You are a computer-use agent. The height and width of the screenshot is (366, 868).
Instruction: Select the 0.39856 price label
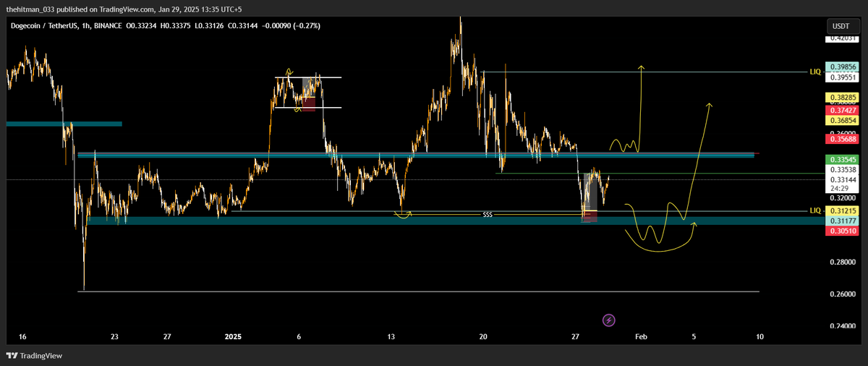841,66
